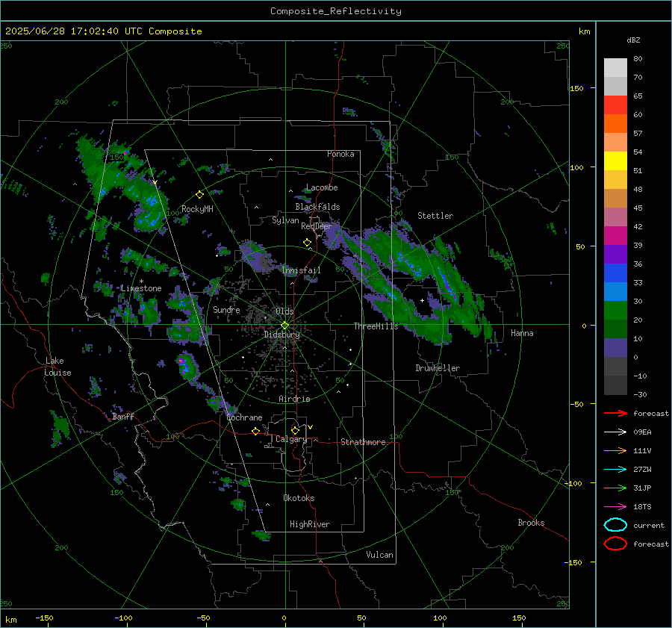Pick the cyan 27ZW arrow legend icon
672x628 pixels.
(615, 470)
